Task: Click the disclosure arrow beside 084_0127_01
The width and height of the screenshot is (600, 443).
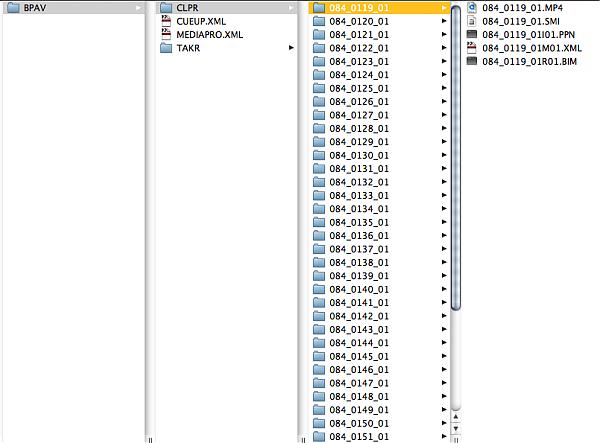Action: click(444, 115)
